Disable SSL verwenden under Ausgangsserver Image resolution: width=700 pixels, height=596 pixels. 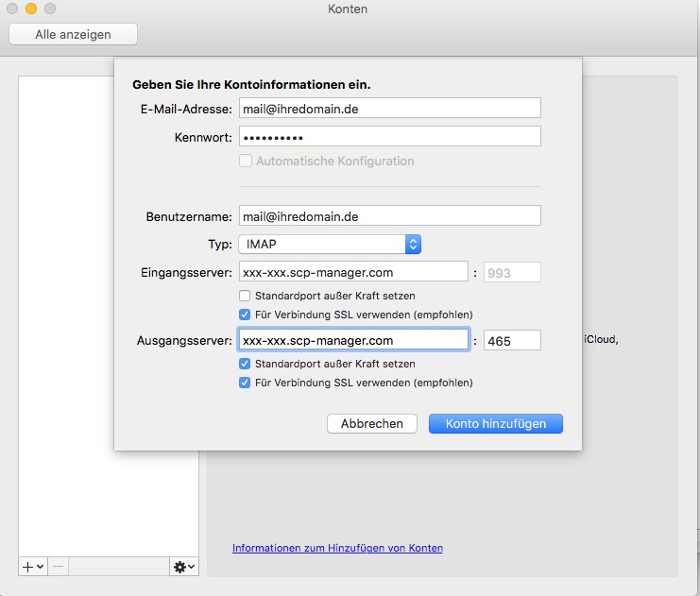click(x=246, y=383)
